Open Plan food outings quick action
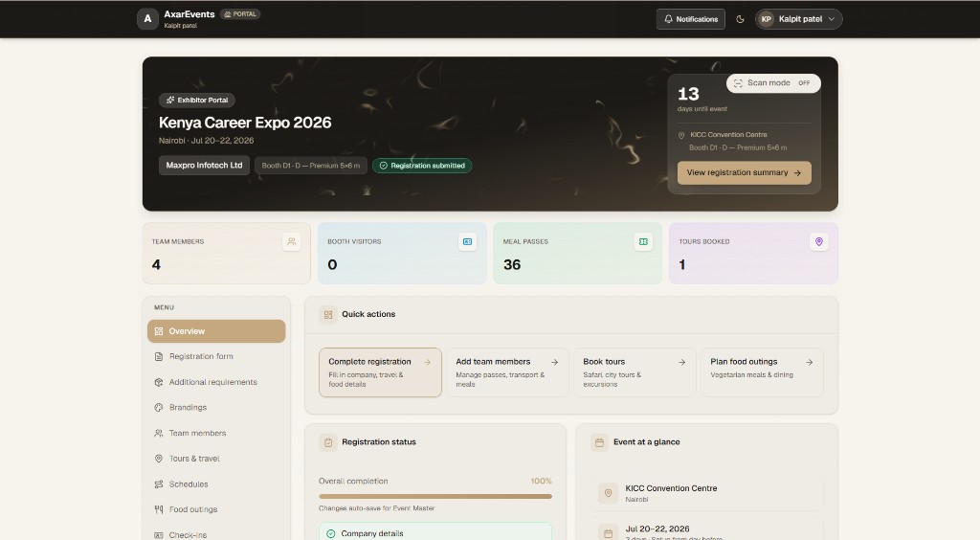 click(762, 372)
